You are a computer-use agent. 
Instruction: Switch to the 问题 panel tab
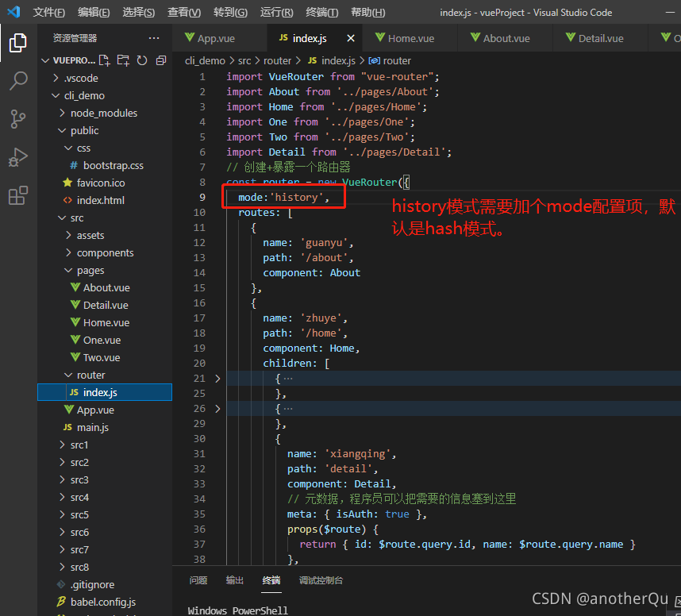(x=198, y=580)
